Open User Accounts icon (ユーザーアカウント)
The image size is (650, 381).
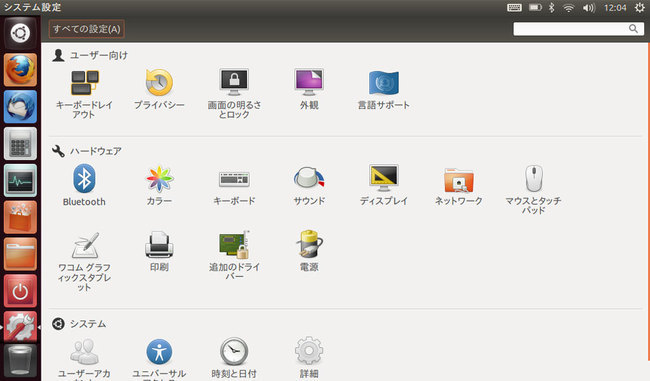click(84, 359)
